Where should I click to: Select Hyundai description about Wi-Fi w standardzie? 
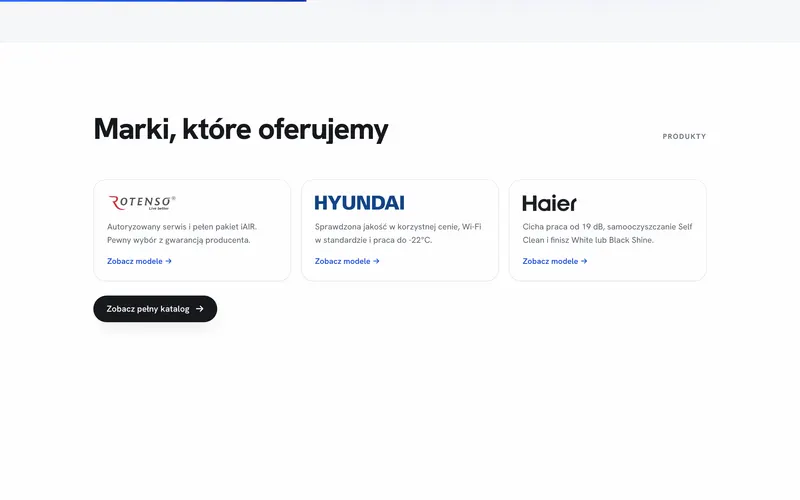click(398, 233)
